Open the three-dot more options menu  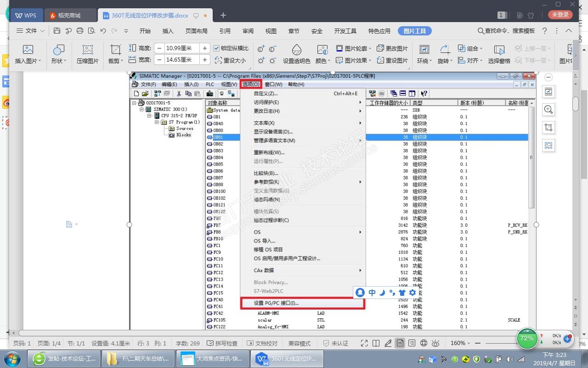[x=557, y=31]
